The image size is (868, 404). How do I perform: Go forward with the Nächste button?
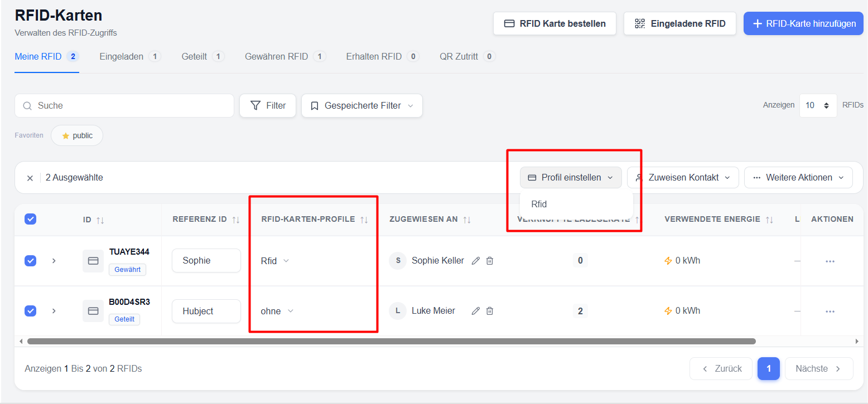coord(819,369)
